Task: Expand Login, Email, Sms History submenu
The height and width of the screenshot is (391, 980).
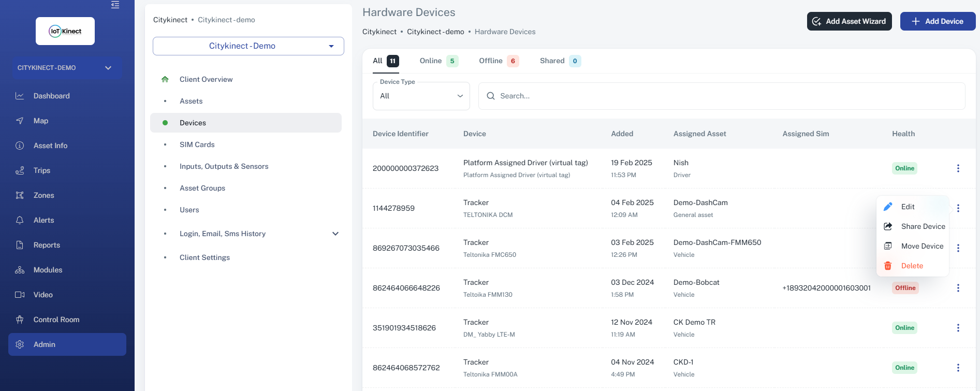Action: (x=335, y=234)
